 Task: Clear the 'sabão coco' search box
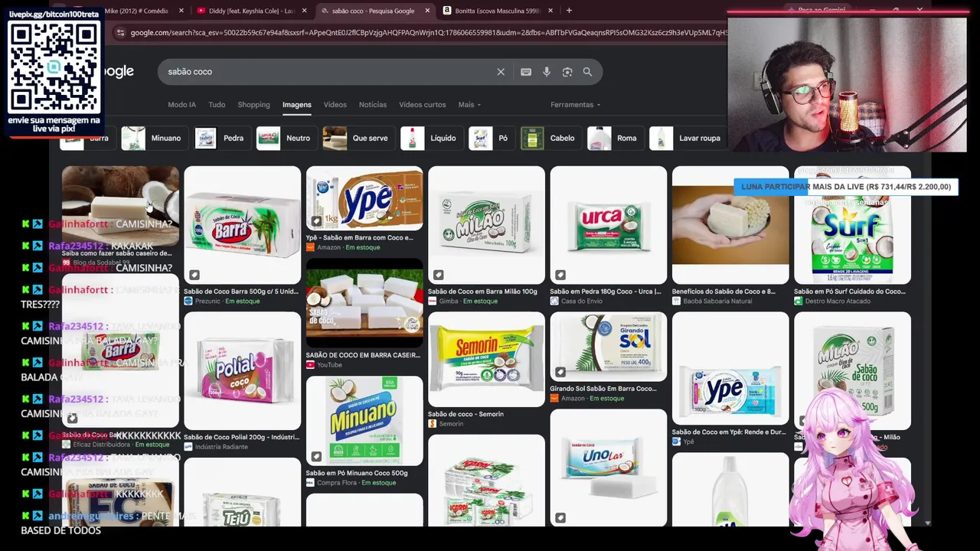tap(501, 72)
